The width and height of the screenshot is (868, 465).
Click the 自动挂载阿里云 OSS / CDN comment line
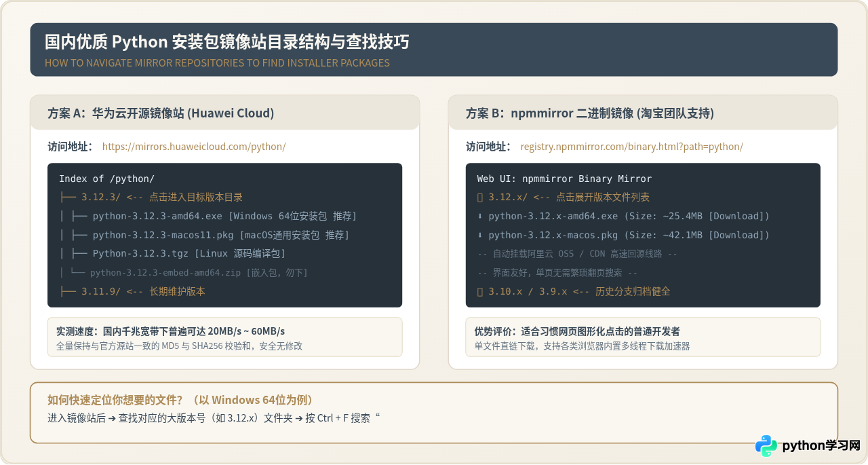pos(577,254)
